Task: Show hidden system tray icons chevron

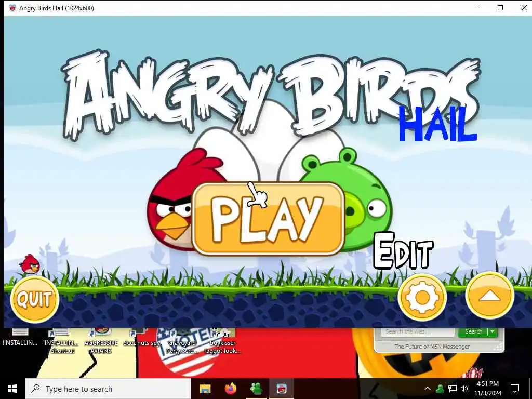Action: pyautogui.click(x=428, y=389)
